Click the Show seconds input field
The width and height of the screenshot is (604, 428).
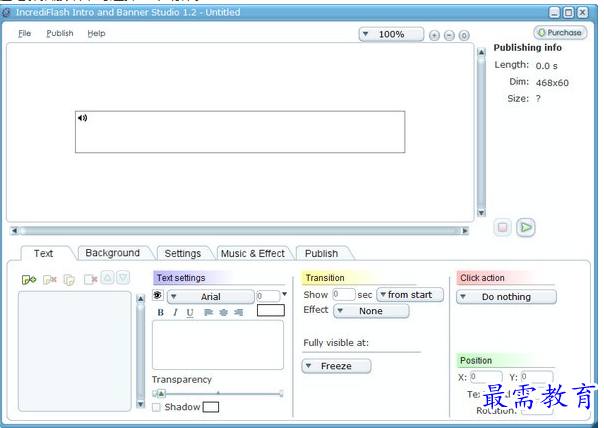coord(344,294)
